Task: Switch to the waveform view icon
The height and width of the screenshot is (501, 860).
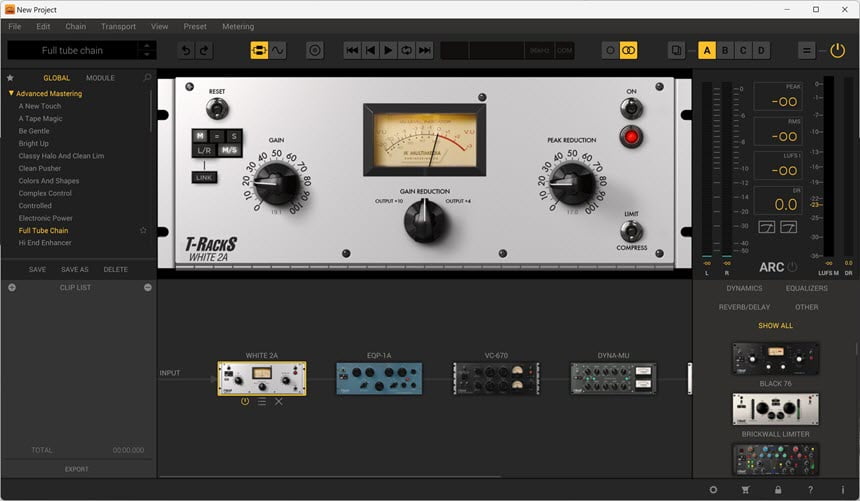Action: (x=278, y=50)
